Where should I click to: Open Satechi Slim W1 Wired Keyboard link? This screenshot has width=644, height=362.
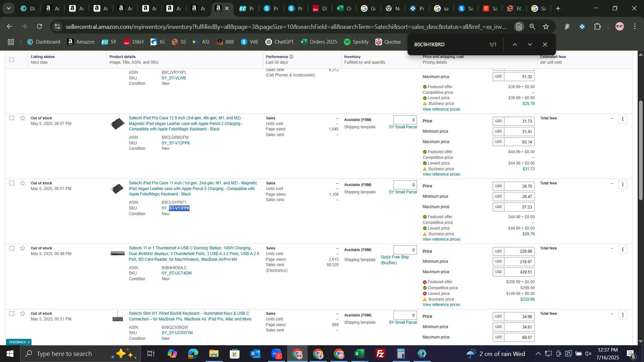(190, 316)
